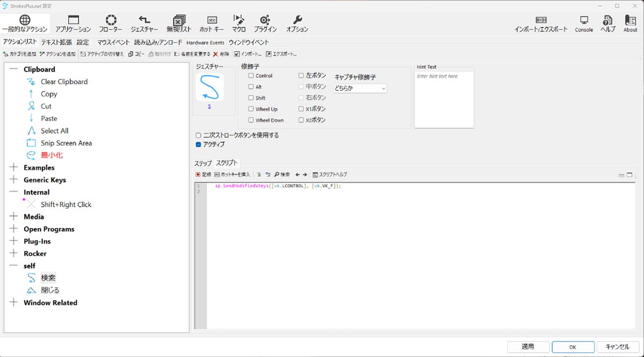Click the 適用 apply button
This screenshot has width=644, height=357.
click(528, 347)
